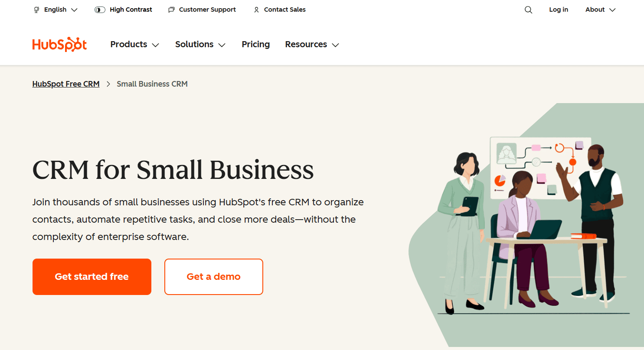
Task: Expand the English language dropdown
Action: [56, 10]
